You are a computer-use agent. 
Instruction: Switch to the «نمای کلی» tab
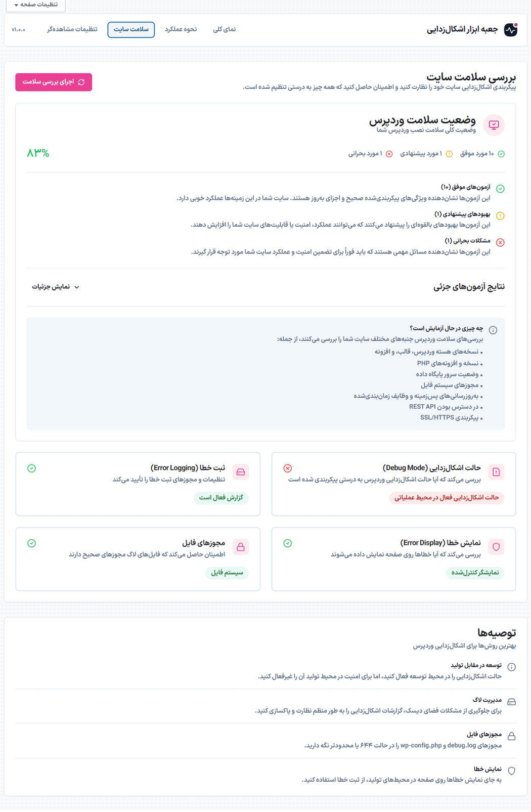point(224,29)
